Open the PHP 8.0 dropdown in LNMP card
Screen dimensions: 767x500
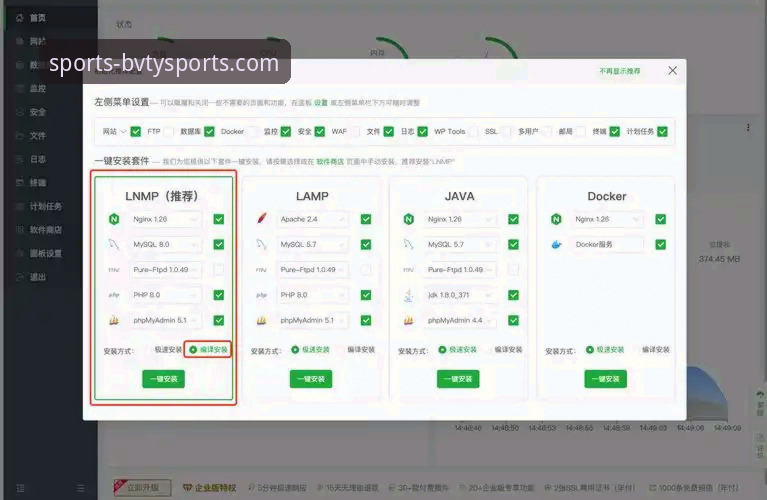[165, 295]
